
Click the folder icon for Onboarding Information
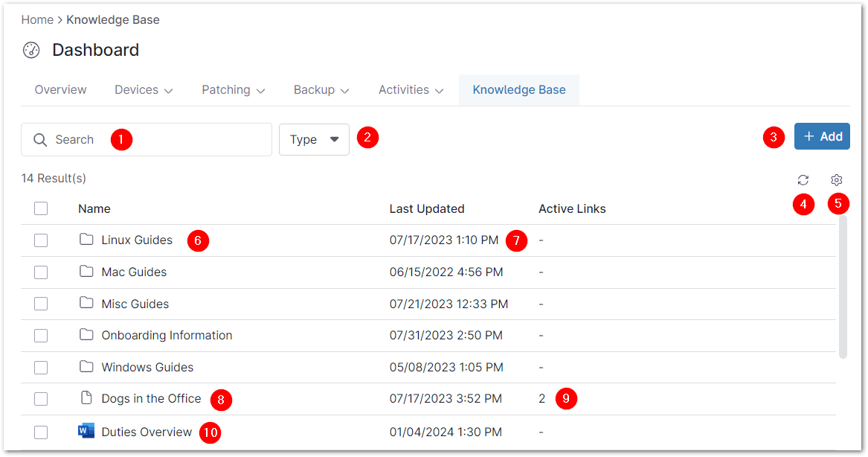point(86,335)
